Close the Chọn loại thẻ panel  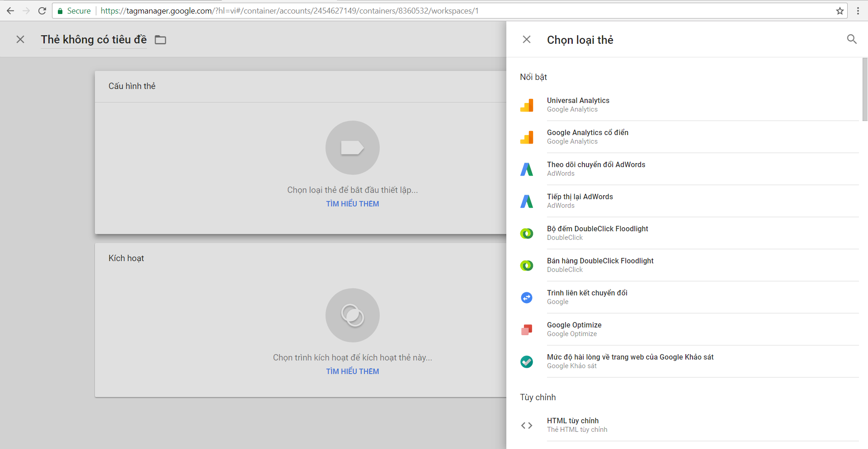coord(527,39)
